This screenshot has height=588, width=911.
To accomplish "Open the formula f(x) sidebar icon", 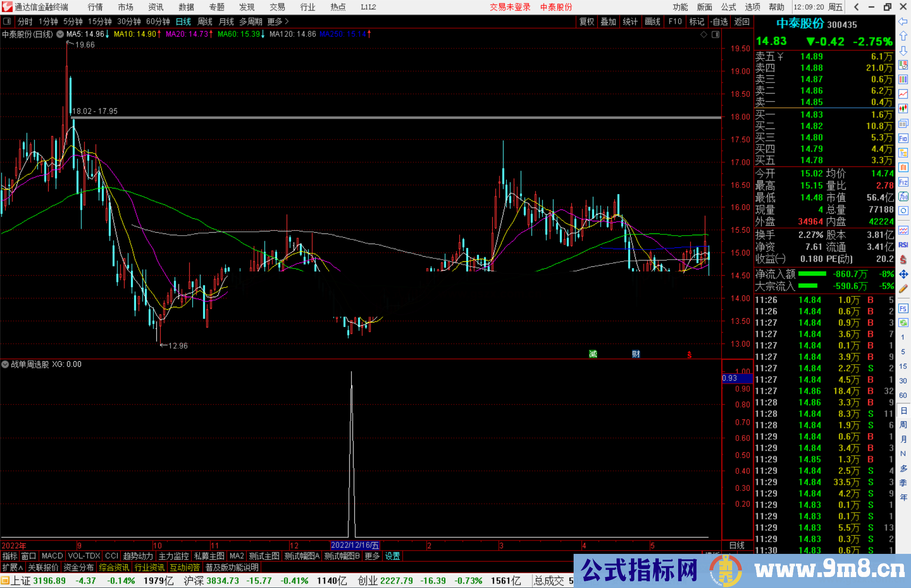I will click(x=903, y=196).
